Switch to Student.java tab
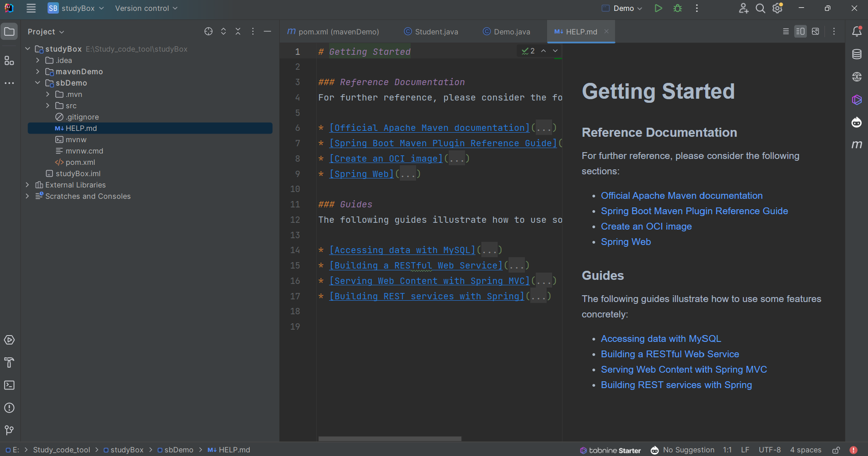The width and height of the screenshot is (868, 456). 431,32
